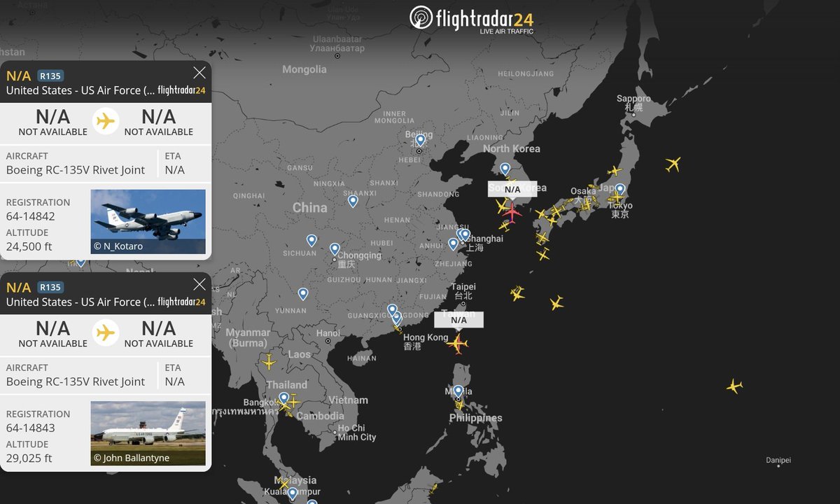Click Mongolia country label on map
840x504 pixels.
(x=304, y=69)
